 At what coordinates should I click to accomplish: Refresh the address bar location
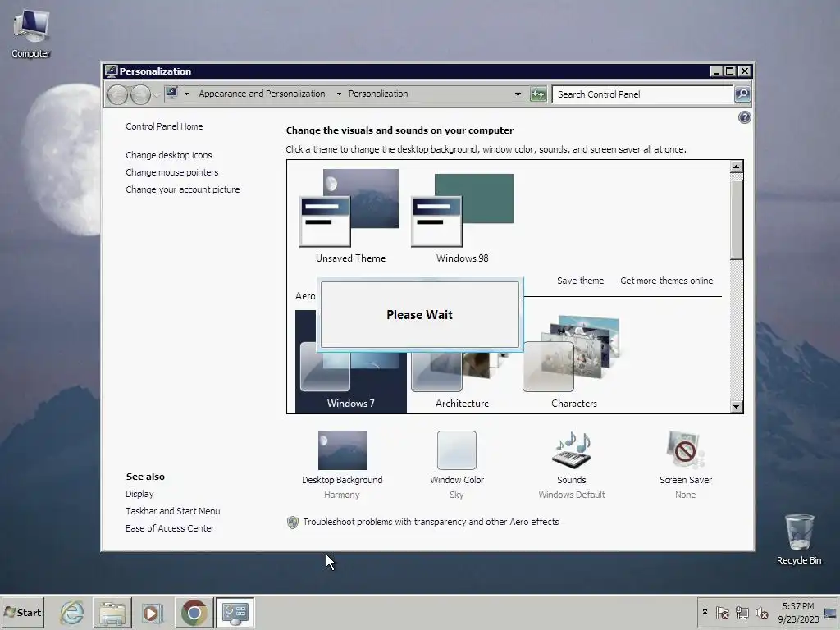click(x=538, y=94)
